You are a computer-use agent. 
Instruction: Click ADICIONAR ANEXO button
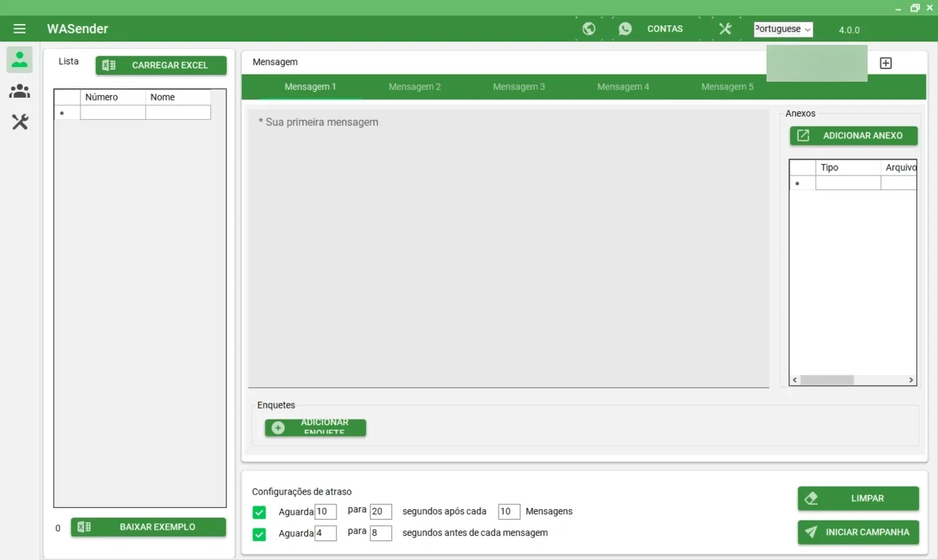(854, 135)
